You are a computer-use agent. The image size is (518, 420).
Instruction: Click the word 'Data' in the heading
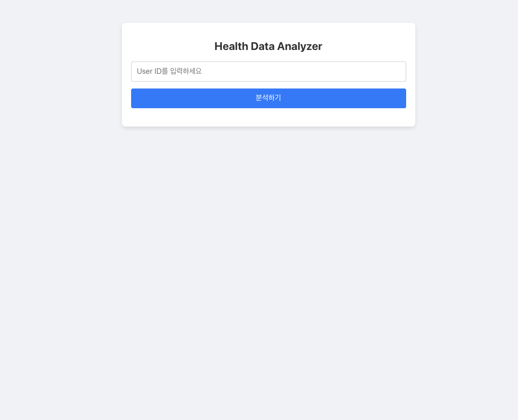pos(263,46)
